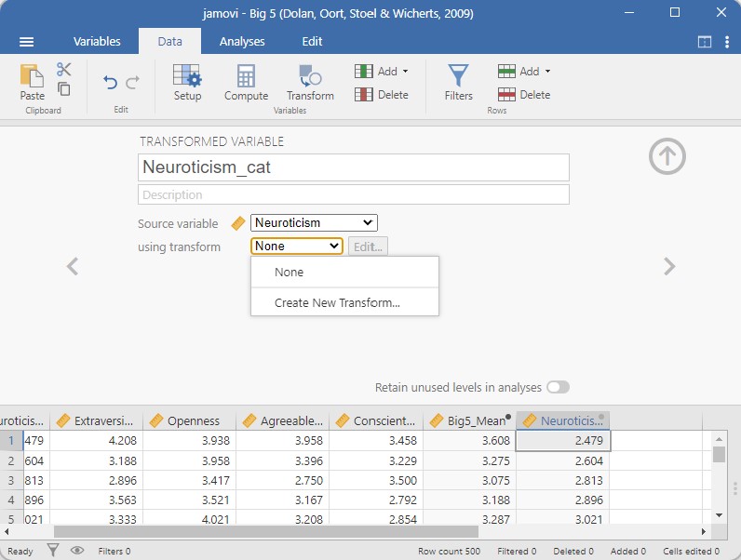741x560 pixels.
Task: Redo the last edit
Action: pos(133,83)
